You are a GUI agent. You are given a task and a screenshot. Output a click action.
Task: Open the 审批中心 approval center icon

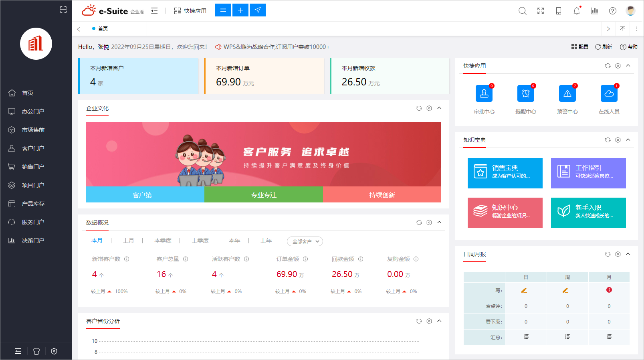point(484,93)
